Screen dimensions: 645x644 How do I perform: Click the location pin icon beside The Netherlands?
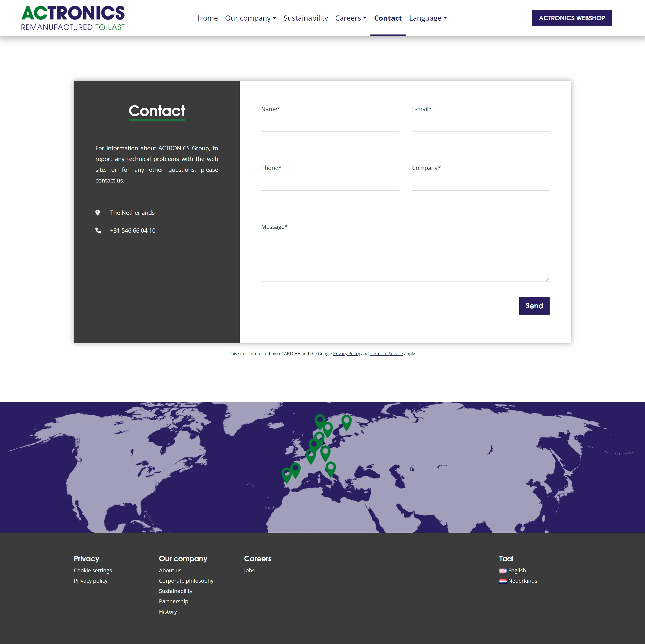97,213
